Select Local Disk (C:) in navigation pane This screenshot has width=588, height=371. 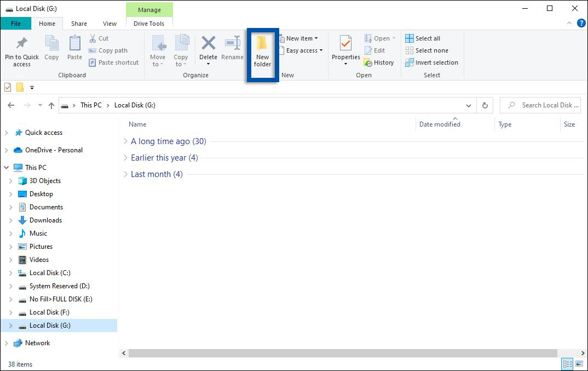pyautogui.click(x=50, y=273)
